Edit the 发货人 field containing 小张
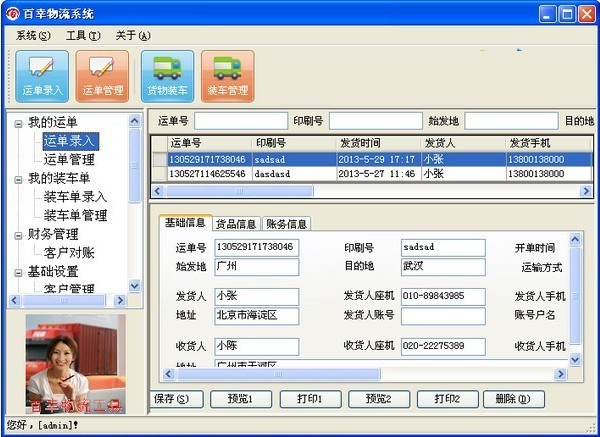 click(256, 297)
